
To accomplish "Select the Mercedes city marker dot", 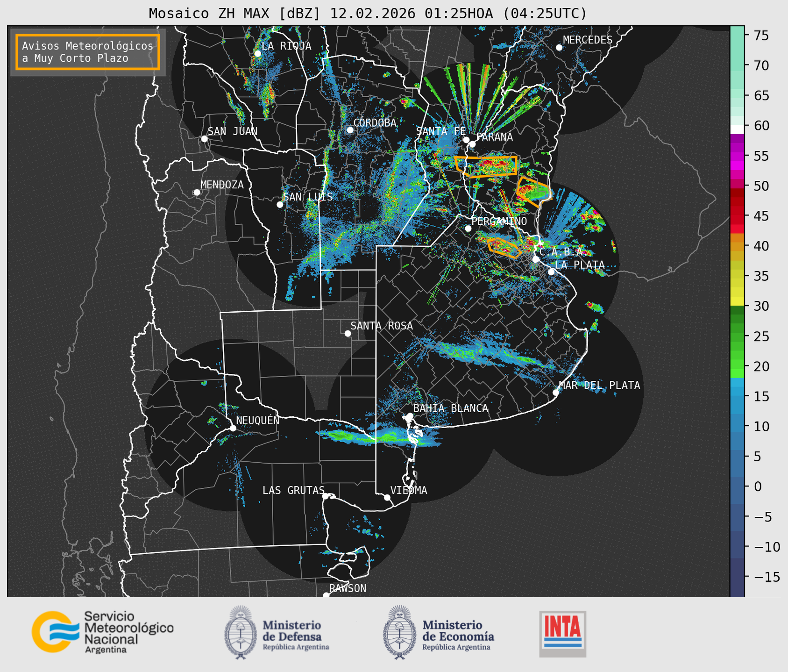I will (x=559, y=47).
